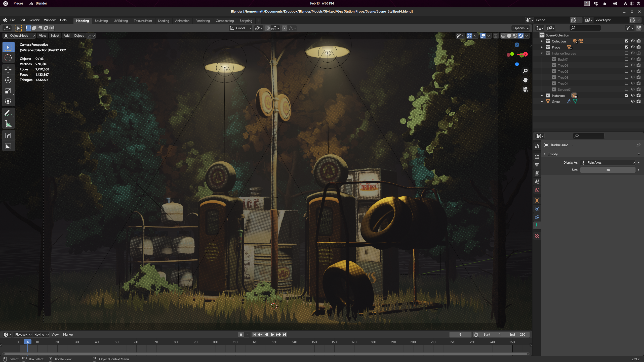The width and height of the screenshot is (644, 362).
Task: Click the zoom magnifier viewport gizmo
Action: tap(525, 71)
